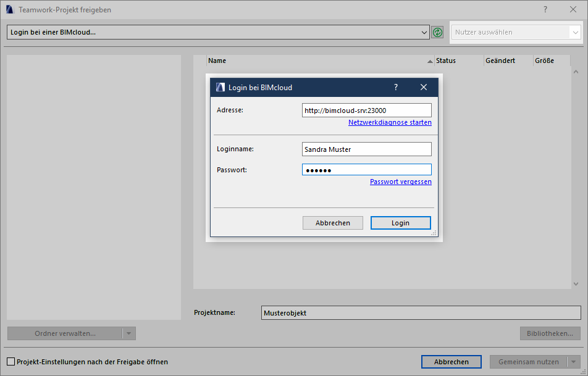Click Abbrechen in the Login bei BIMcloud dialog
The width and height of the screenshot is (588, 376).
pyautogui.click(x=333, y=223)
